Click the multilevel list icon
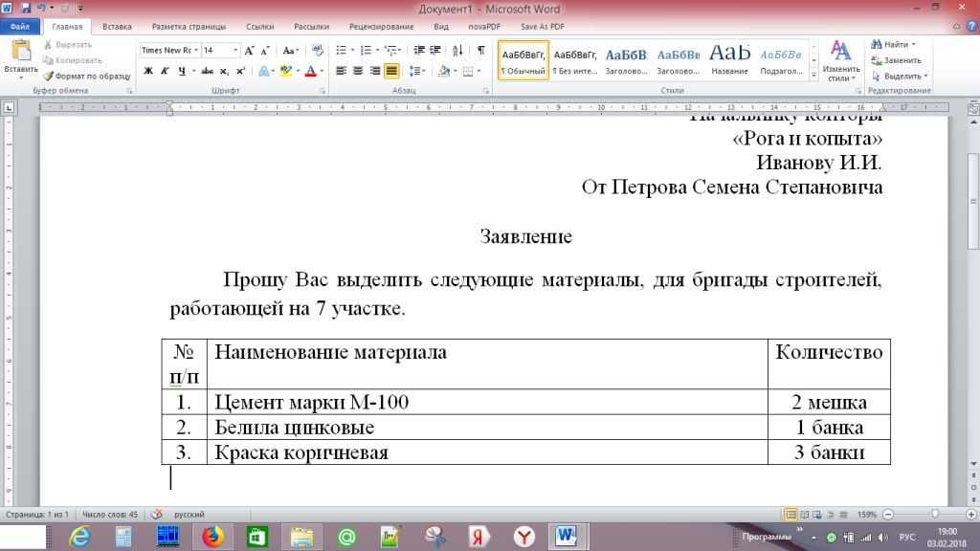Image resolution: width=980 pixels, height=551 pixels. (x=391, y=51)
